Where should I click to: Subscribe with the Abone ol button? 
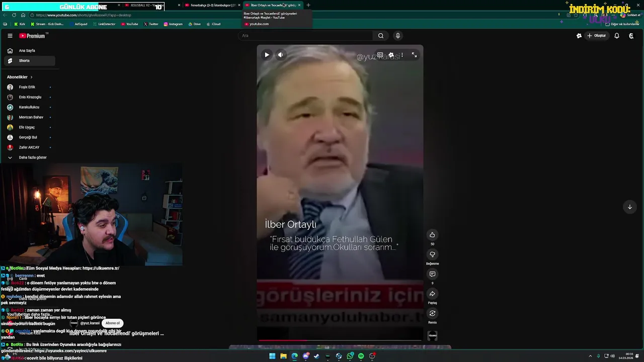113,323
